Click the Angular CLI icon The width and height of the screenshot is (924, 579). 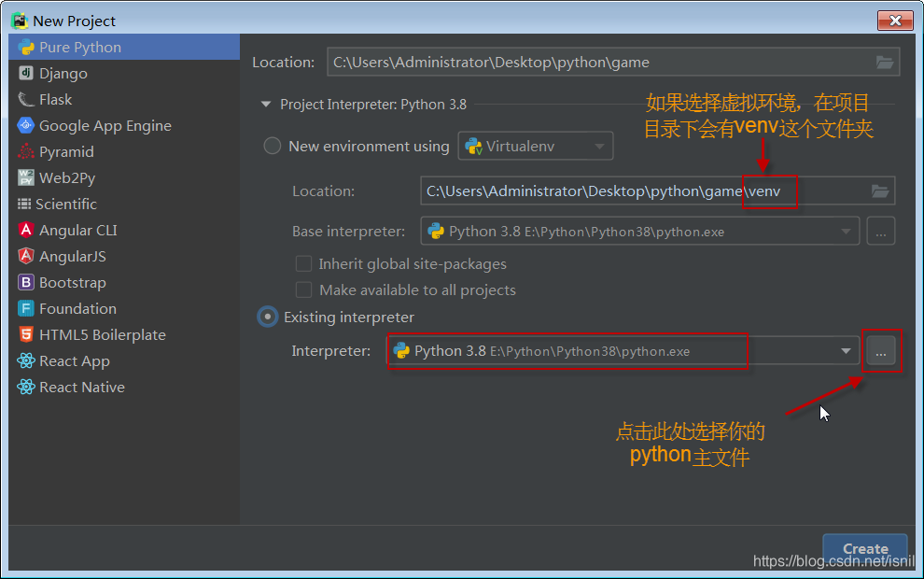click(26, 230)
